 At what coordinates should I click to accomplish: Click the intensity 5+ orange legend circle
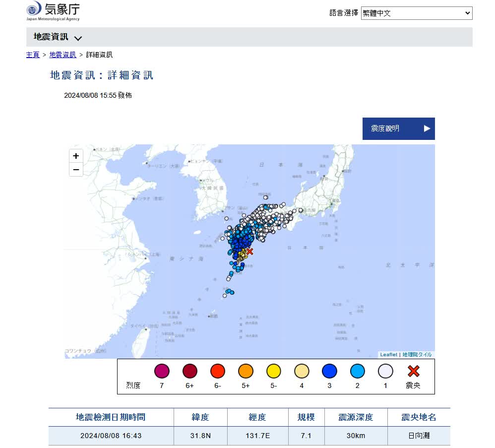[x=246, y=371]
